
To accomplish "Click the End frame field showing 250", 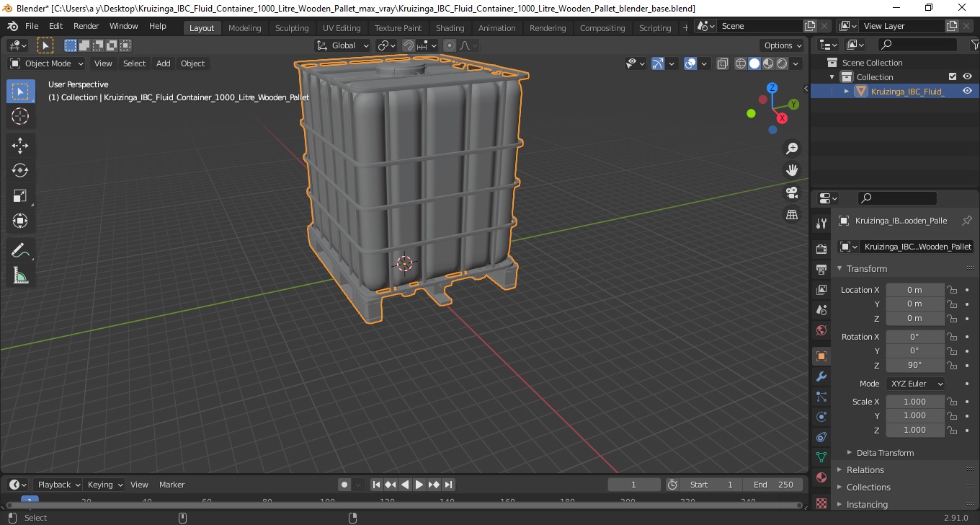I will coord(774,485).
